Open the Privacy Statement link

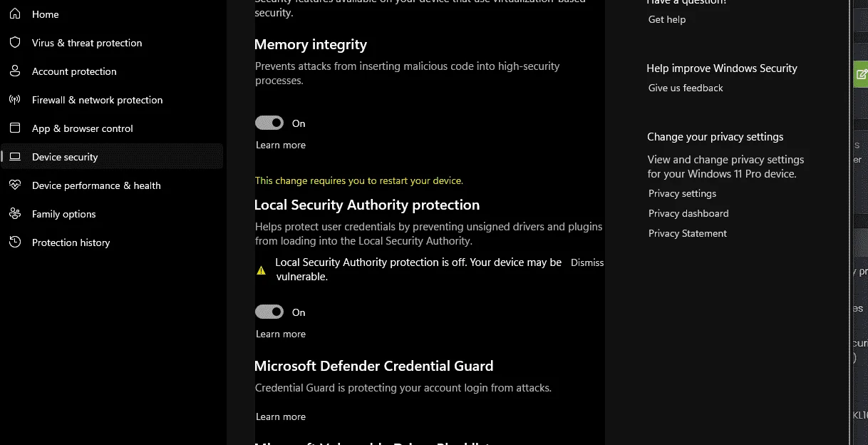(688, 233)
